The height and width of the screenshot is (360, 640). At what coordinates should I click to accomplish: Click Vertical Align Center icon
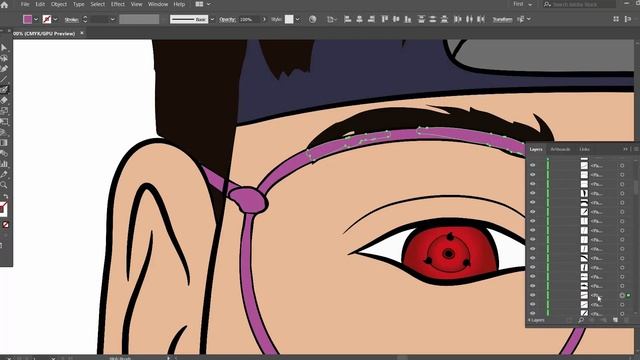(396, 19)
